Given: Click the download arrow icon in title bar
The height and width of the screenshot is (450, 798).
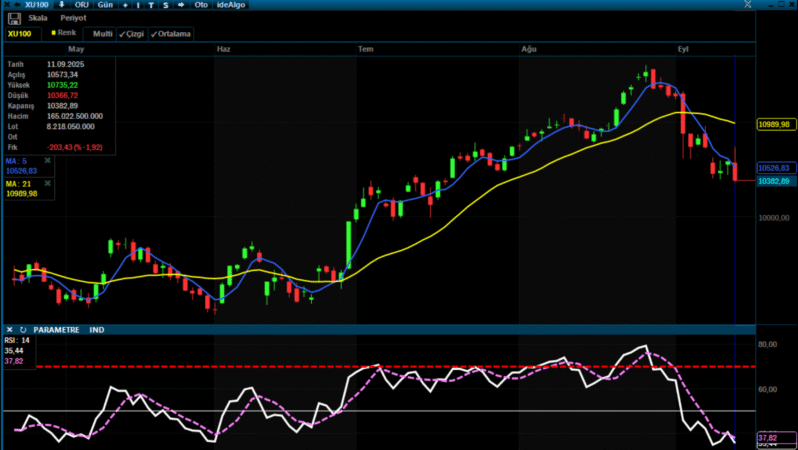Looking at the screenshot, I should (x=62, y=5).
